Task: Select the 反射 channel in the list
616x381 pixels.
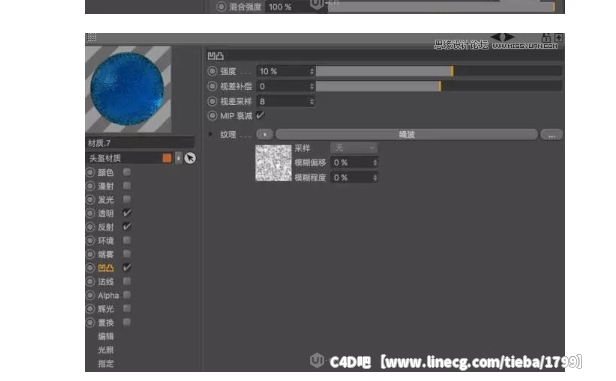Action: click(x=106, y=227)
